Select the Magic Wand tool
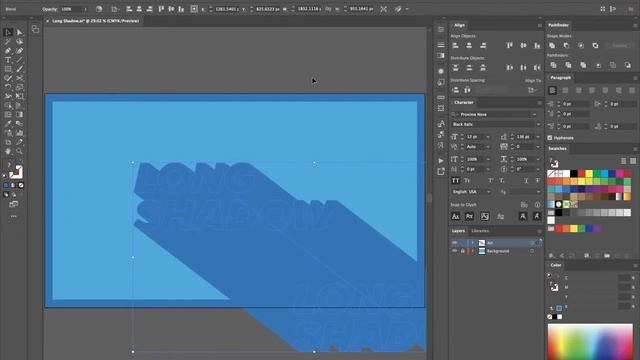The width and height of the screenshot is (640, 360). click(x=8, y=42)
